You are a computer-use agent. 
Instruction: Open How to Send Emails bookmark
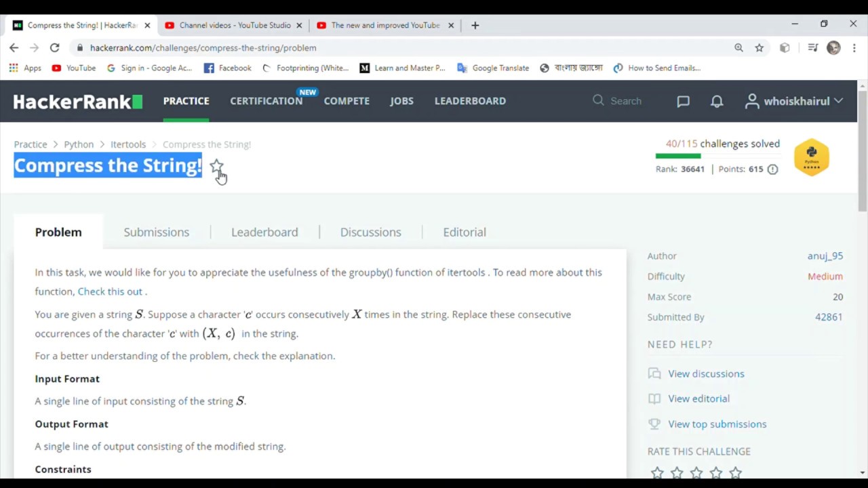657,68
